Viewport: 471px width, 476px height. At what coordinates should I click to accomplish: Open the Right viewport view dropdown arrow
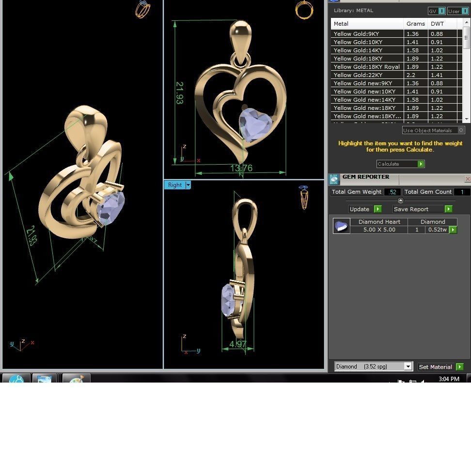point(188,185)
